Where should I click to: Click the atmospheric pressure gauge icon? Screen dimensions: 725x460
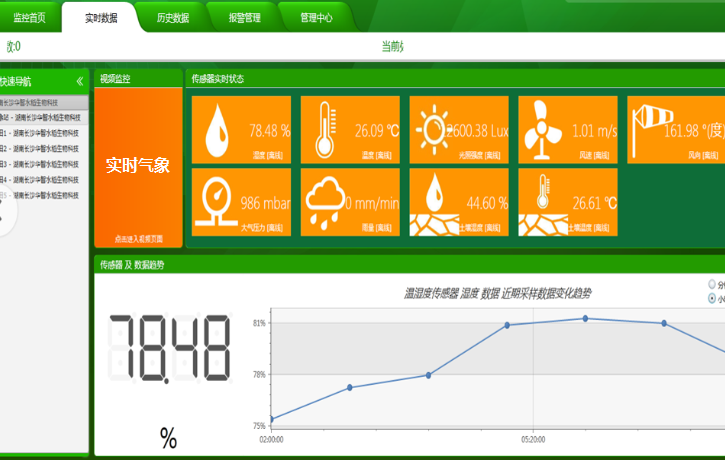[214, 200]
